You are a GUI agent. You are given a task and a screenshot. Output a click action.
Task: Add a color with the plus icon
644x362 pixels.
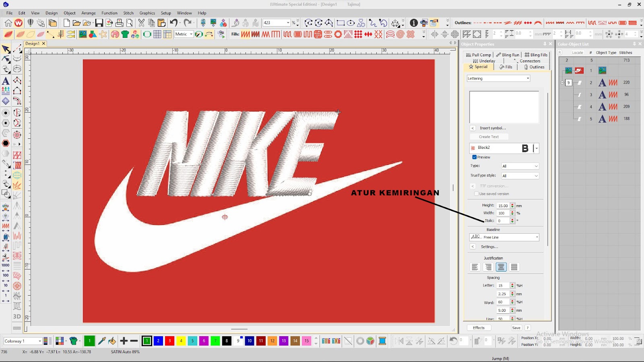tap(124, 341)
